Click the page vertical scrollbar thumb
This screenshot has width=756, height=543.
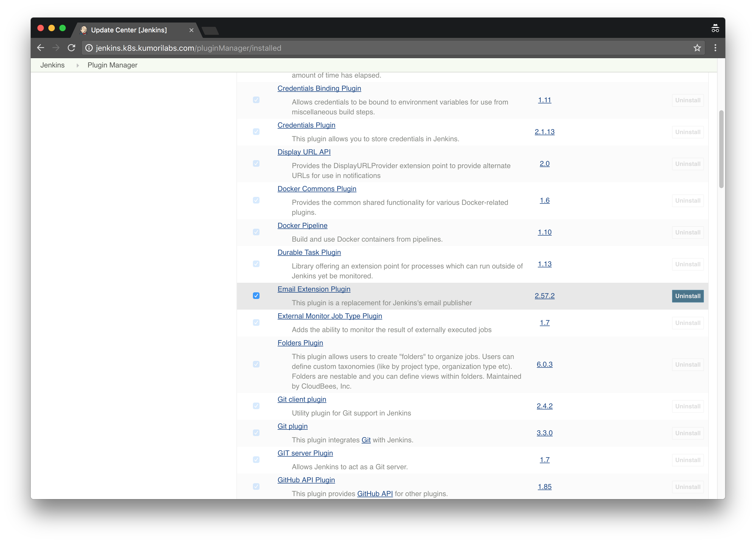click(x=721, y=149)
